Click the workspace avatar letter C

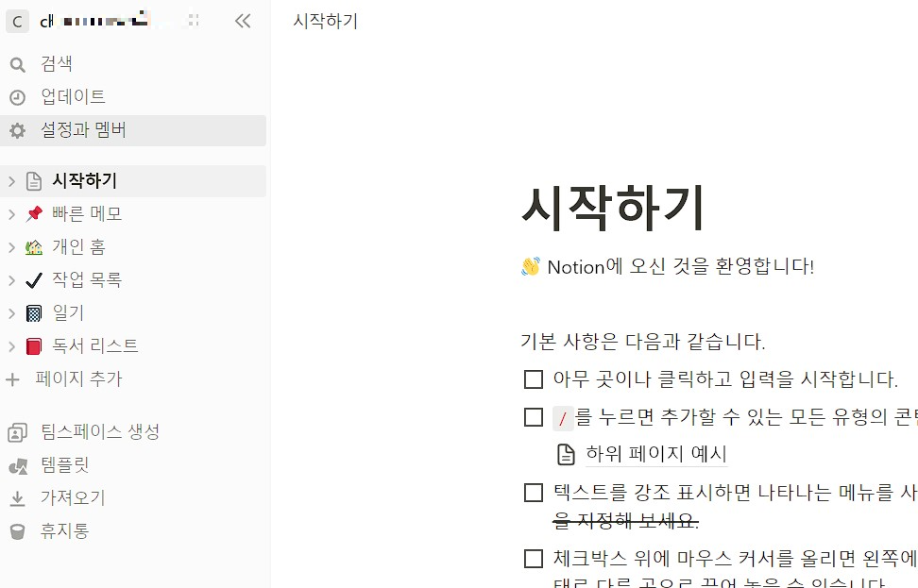tap(17, 22)
